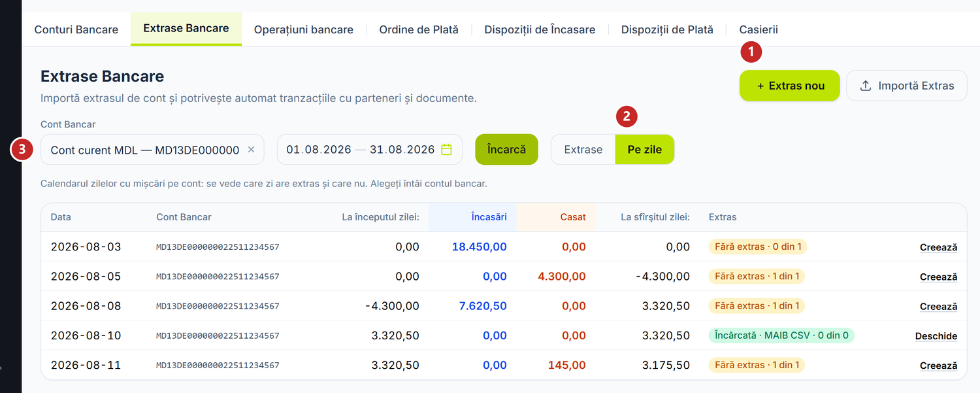Select the Încasări value 7.620,50
This screenshot has width=980, height=393.
482,305
